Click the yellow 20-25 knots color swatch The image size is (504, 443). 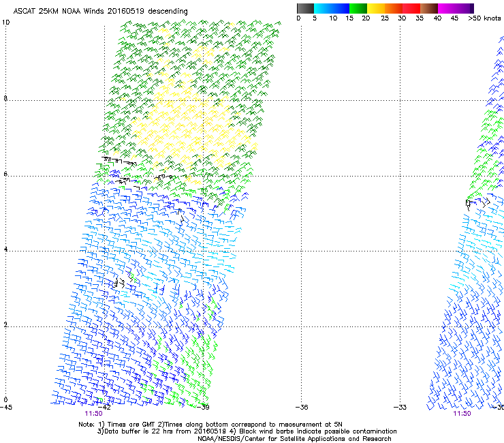[376, 8]
